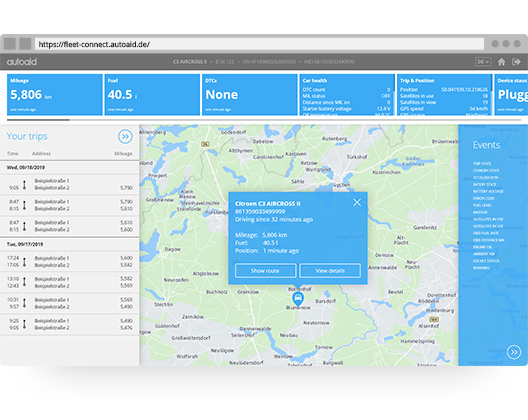
Task: Select the 9:25 trip on Tuesday
Action: click(x=70, y=324)
